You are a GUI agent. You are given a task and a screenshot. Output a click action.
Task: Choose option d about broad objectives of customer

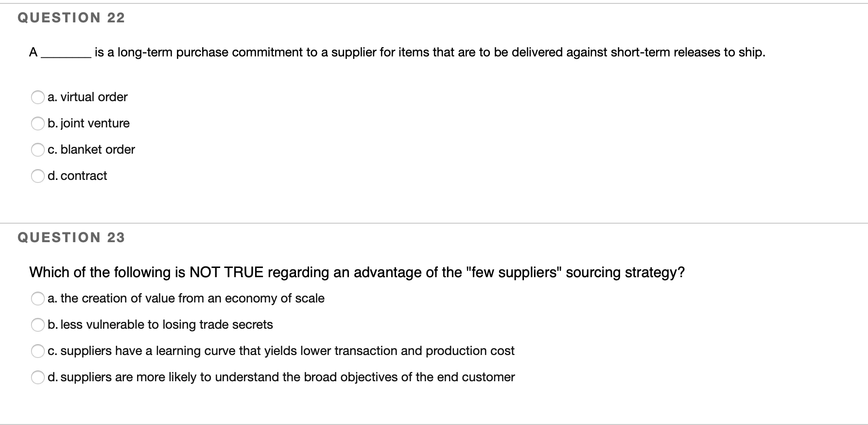coord(38,377)
